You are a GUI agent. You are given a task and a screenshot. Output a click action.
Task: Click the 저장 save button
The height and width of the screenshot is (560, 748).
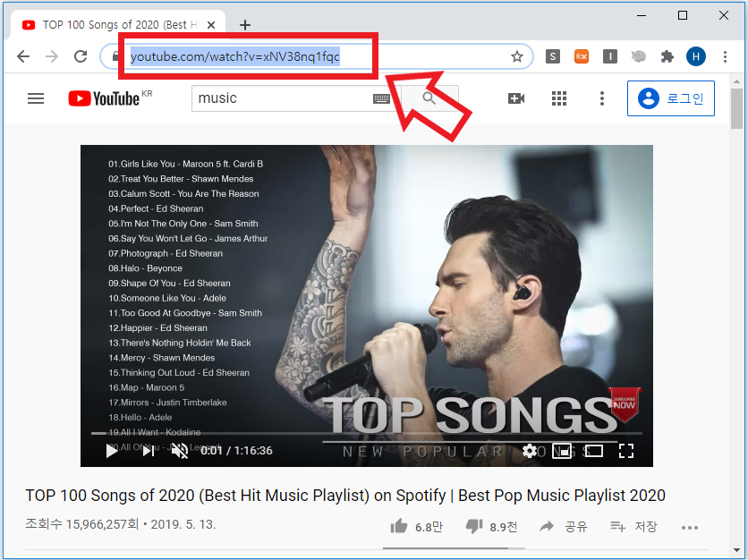(633, 527)
